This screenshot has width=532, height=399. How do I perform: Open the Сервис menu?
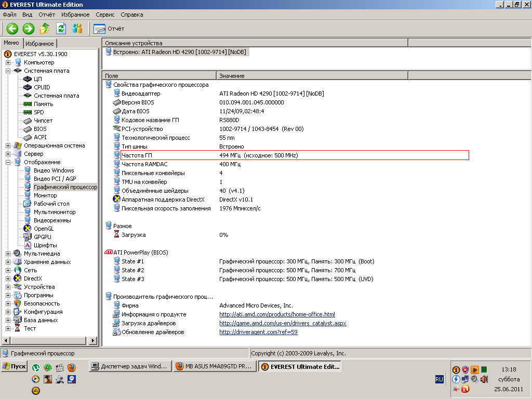[105, 15]
